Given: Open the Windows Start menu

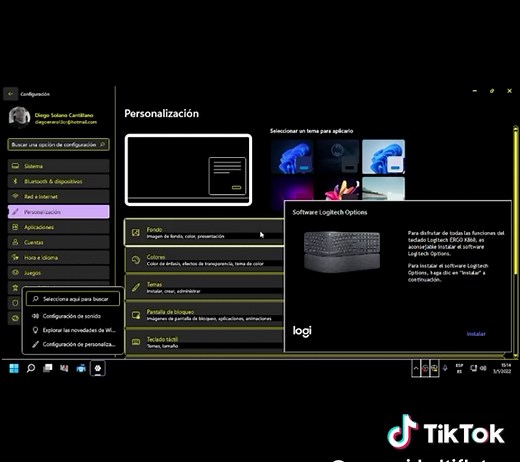Looking at the screenshot, I should pyautogui.click(x=14, y=368).
